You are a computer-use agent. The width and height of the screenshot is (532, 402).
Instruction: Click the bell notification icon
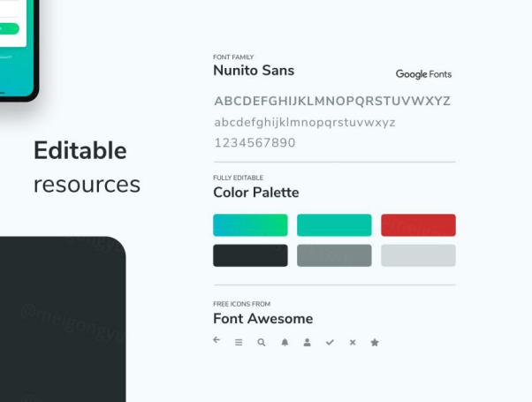(x=285, y=342)
